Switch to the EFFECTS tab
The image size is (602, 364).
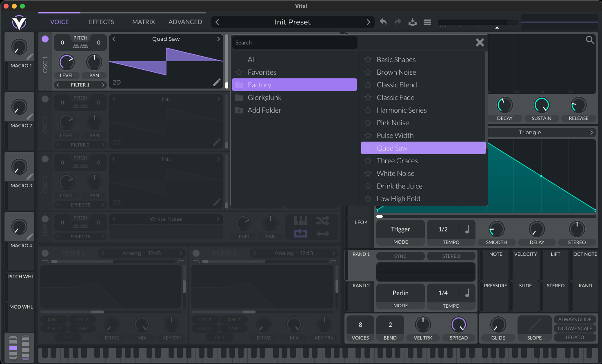coord(102,22)
